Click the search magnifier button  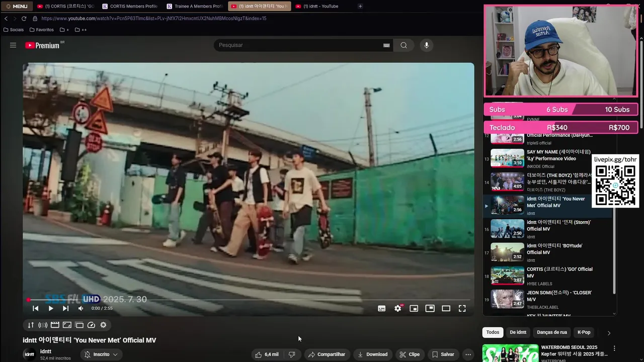point(404,45)
